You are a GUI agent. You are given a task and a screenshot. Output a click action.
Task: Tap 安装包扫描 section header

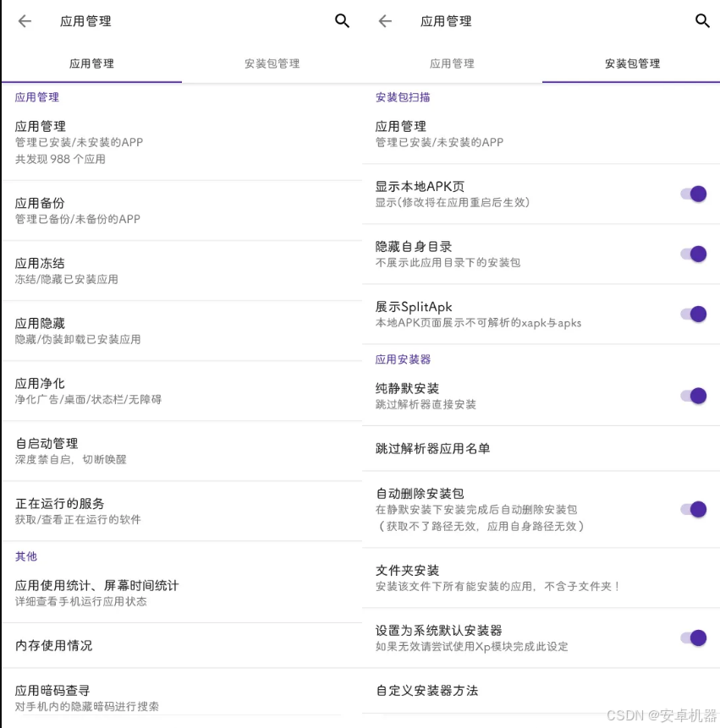coord(403,97)
